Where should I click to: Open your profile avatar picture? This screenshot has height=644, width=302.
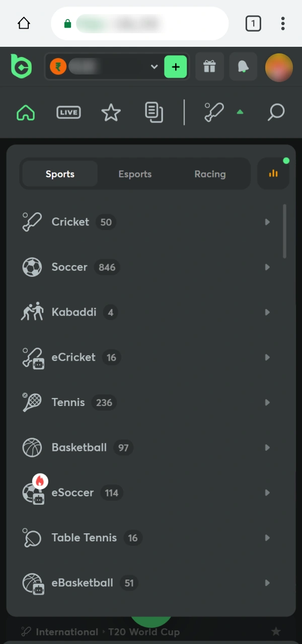point(279,66)
